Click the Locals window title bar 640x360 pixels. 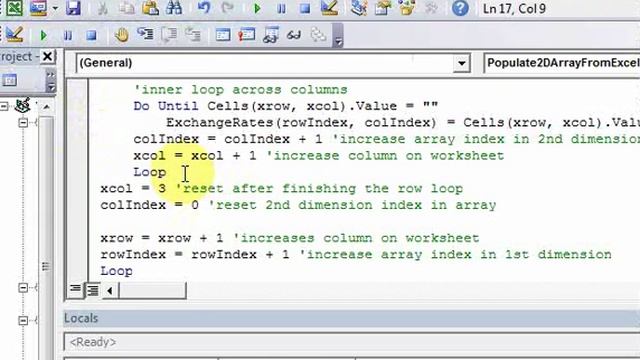(x=352, y=318)
